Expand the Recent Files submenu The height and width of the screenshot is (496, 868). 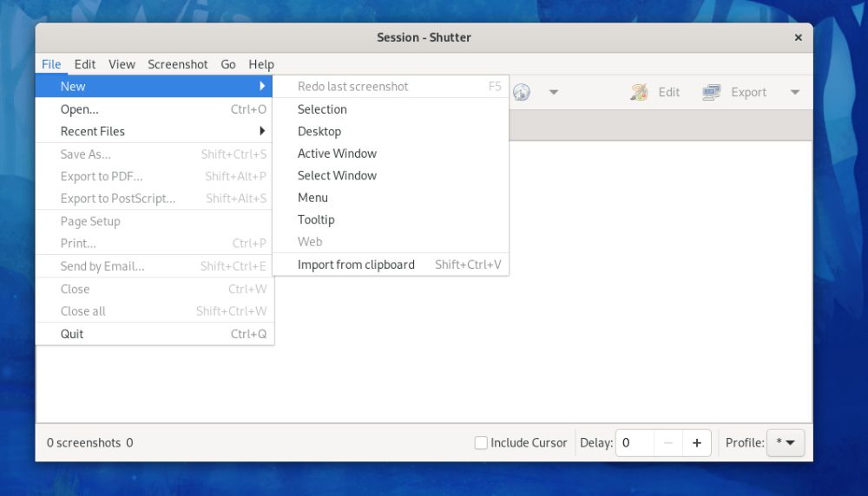pyautogui.click(x=155, y=131)
